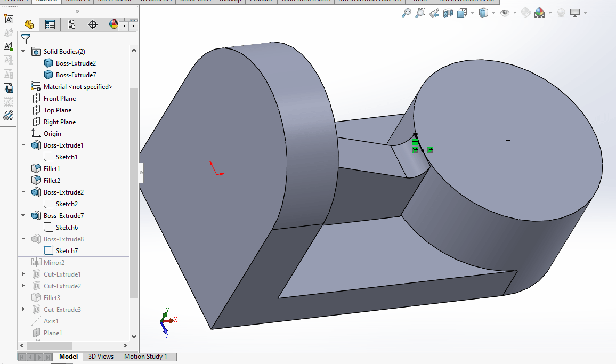This screenshot has height=364, width=616.
Task: Expand the Cut-Extrude1 feature node
Action: 23,274
